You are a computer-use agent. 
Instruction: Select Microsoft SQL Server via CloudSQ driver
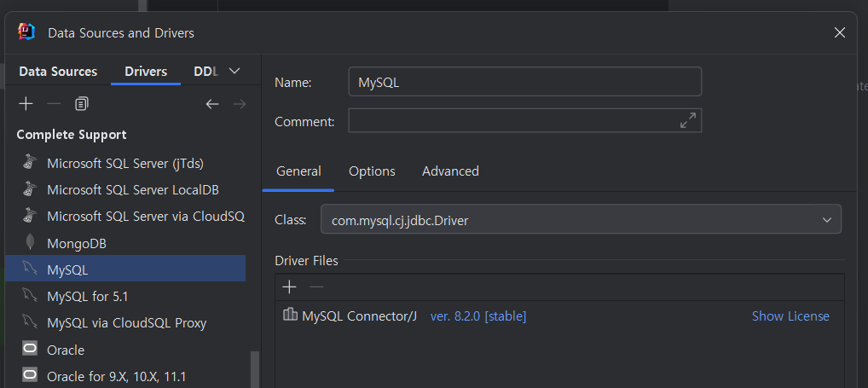pos(125,216)
